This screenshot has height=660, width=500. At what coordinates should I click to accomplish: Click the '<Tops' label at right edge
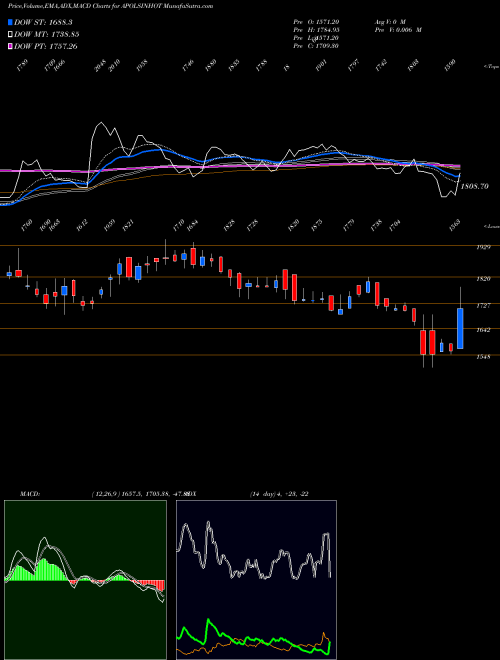491,67
